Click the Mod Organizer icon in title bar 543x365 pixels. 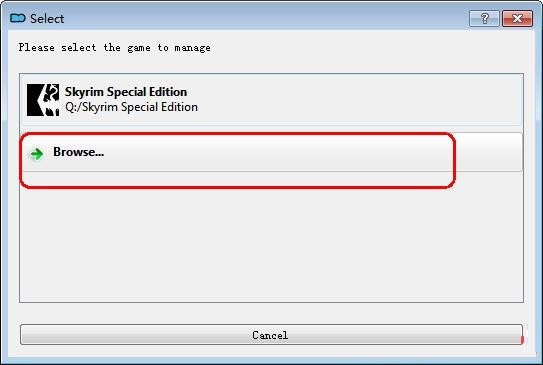18,18
